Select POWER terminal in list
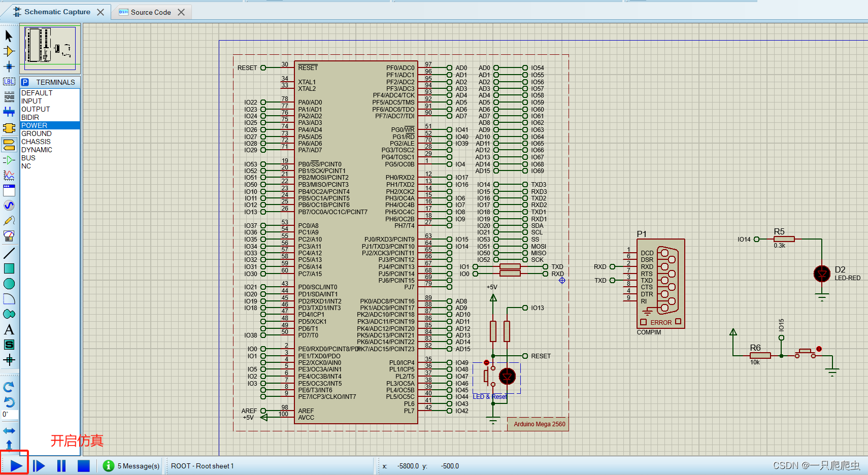The height and width of the screenshot is (475, 868). click(50, 125)
